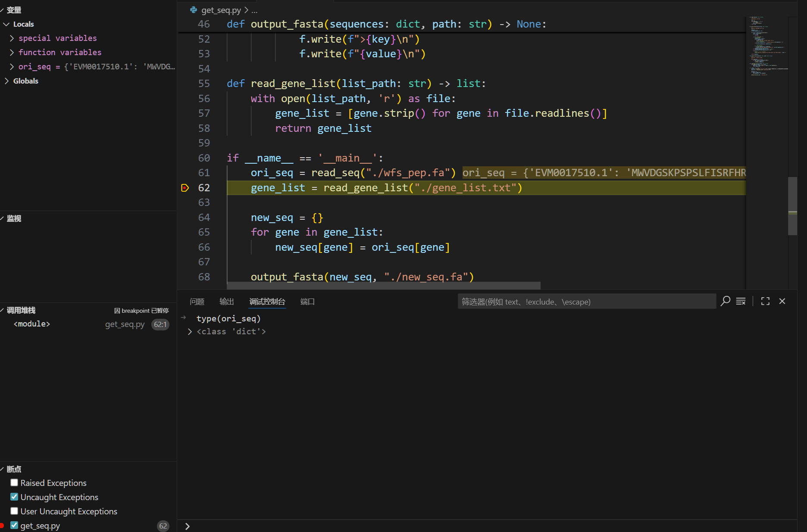Open the 输出 output tab
The width and height of the screenshot is (807, 532).
coord(227,302)
